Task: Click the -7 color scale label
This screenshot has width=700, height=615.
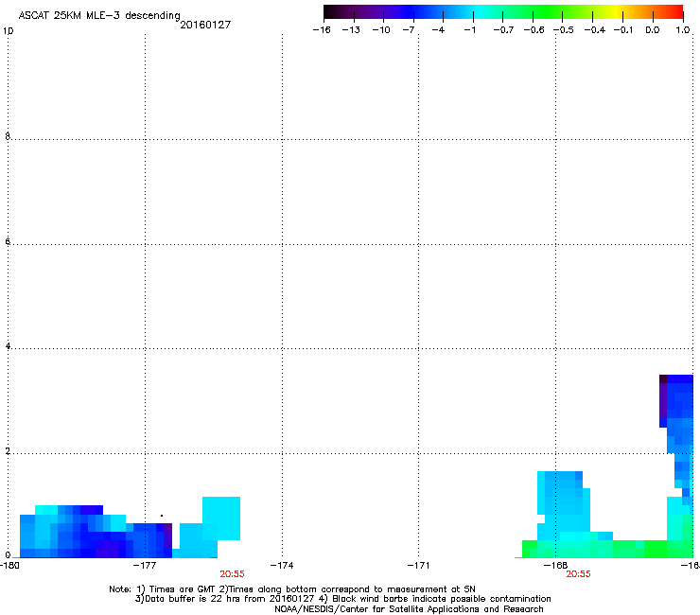Action: point(409,30)
